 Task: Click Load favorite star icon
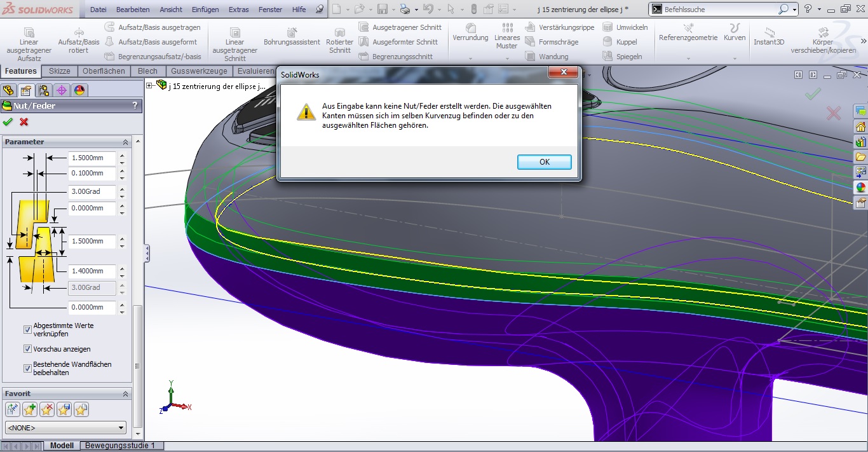(x=81, y=409)
